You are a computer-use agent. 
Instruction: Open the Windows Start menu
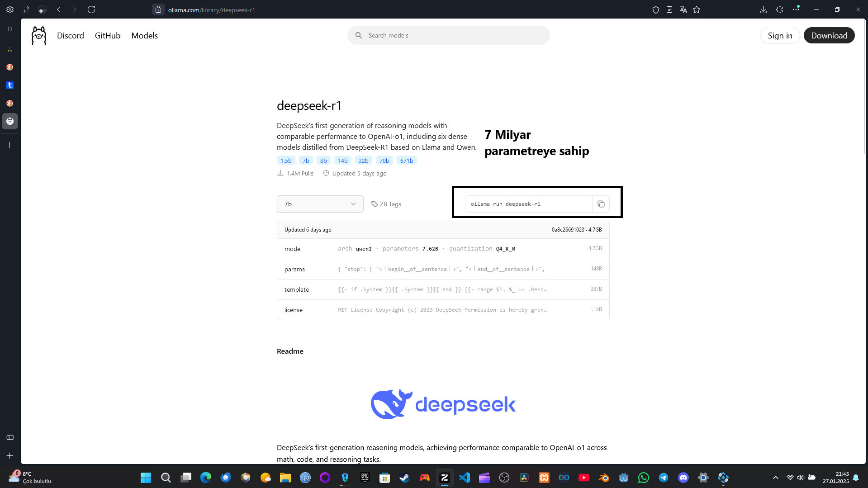[146, 478]
